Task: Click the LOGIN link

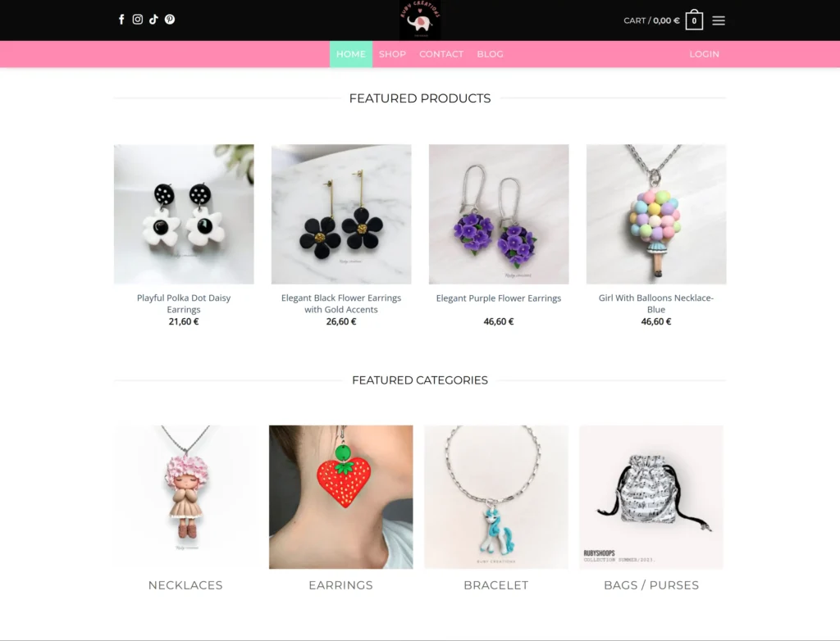Action: pyautogui.click(x=704, y=54)
